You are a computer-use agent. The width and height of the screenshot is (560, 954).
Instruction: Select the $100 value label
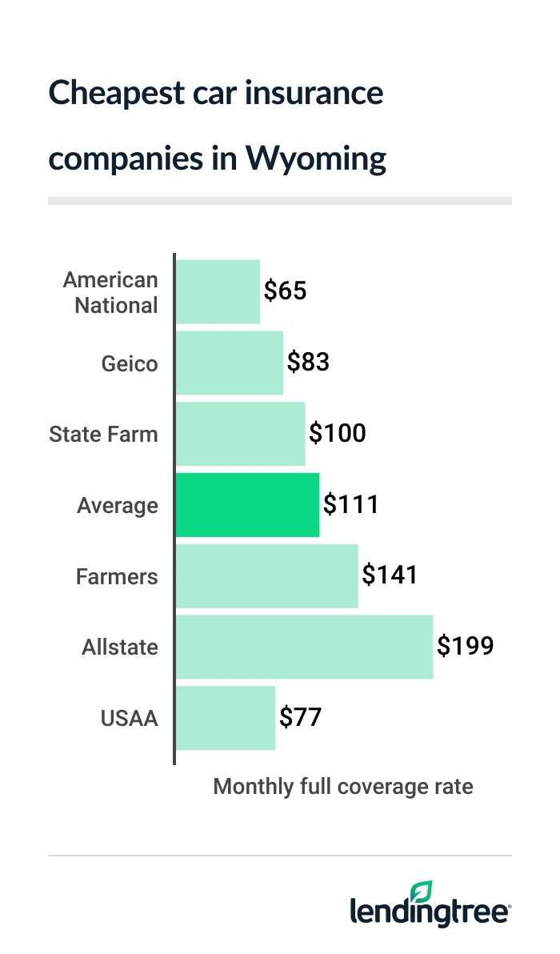tap(338, 434)
